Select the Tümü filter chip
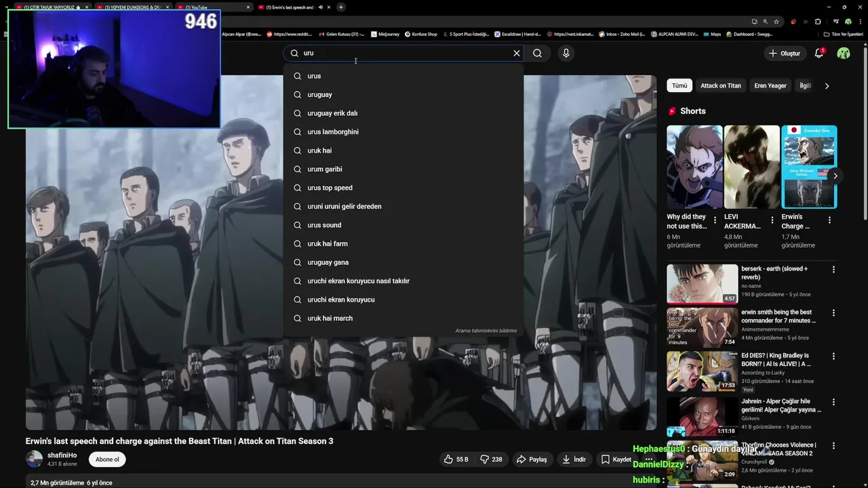This screenshot has height=488, width=868. click(679, 85)
